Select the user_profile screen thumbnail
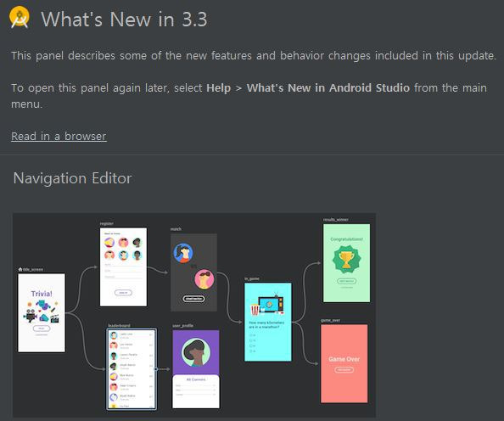Viewport: 504px width, 421px height. point(196,369)
